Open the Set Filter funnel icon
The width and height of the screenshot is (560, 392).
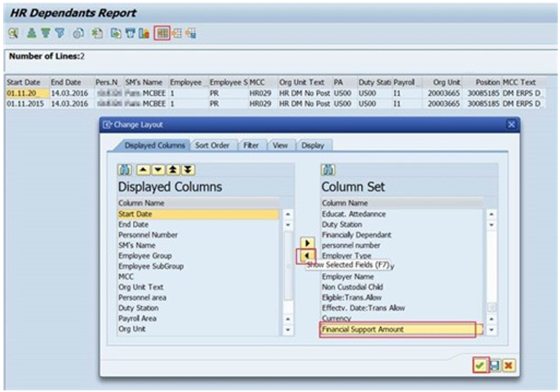(x=60, y=34)
